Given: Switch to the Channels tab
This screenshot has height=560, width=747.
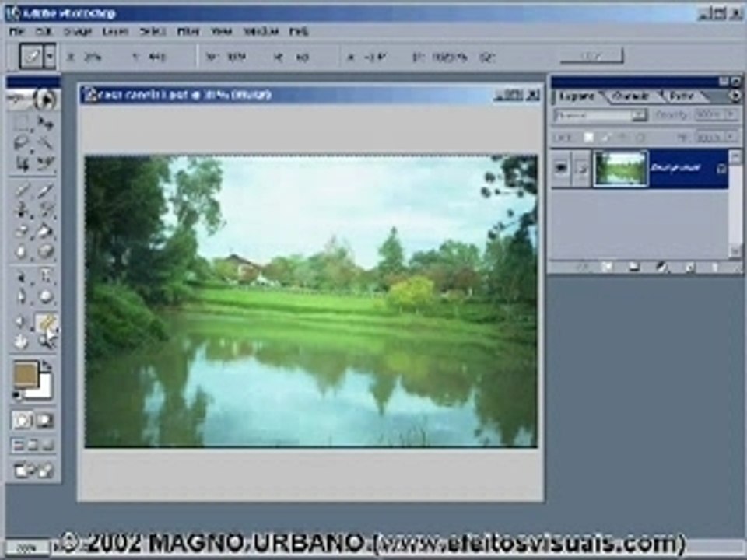Looking at the screenshot, I should 630,96.
